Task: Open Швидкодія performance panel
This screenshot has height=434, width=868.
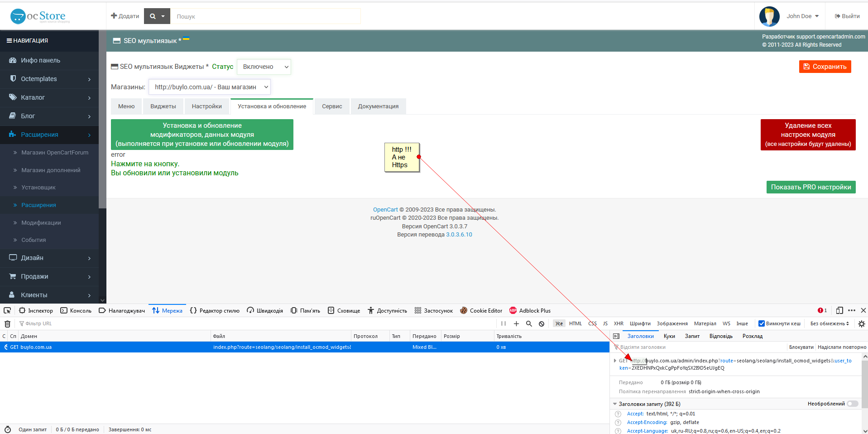Action: click(265, 310)
